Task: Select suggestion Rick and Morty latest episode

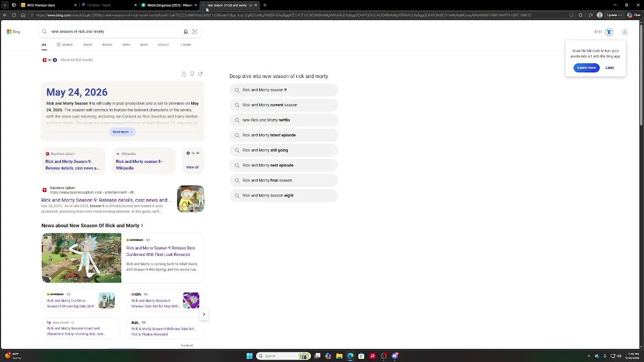Action: pyautogui.click(x=284, y=135)
